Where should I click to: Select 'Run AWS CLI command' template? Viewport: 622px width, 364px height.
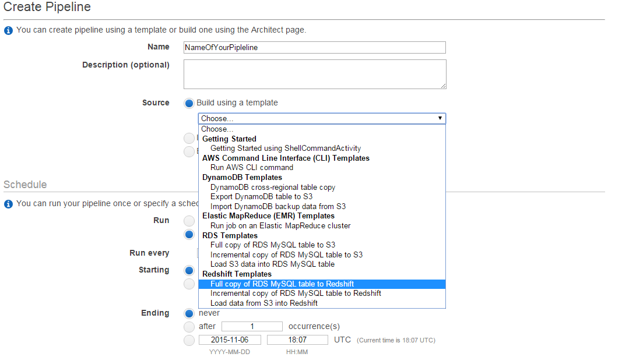pos(252,168)
